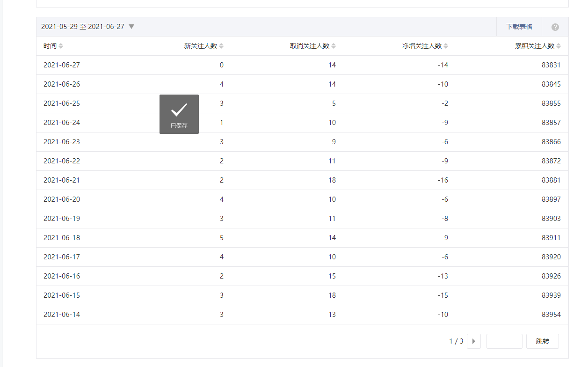Screen dimensions: 588x367
Task: Select the 2021-06-27 date cell
Action: [x=62, y=65]
